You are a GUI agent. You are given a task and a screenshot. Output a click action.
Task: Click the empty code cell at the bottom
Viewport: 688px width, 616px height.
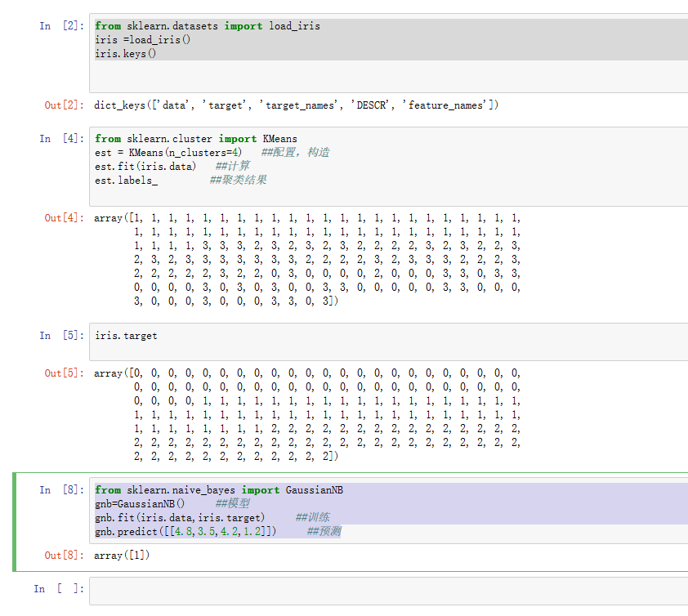387,590
